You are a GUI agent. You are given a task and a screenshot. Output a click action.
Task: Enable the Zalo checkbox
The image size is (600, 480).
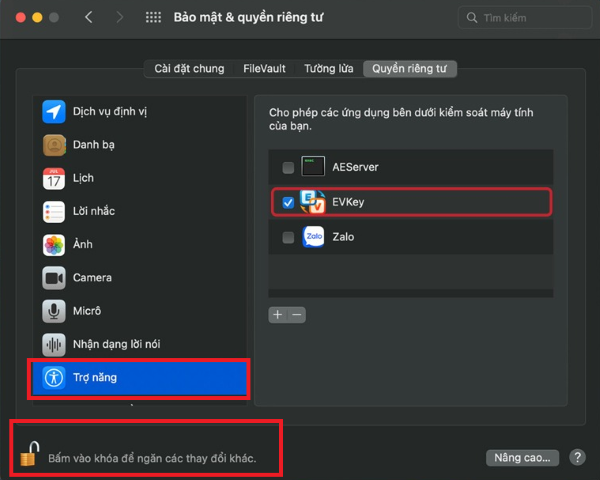pyautogui.click(x=288, y=238)
